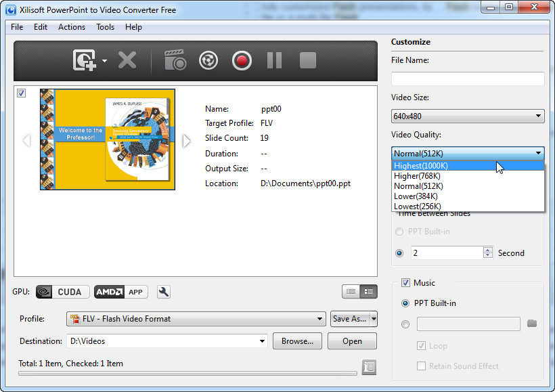Click the conversion progress bar
This screenshot has height=392, width=555.
click(187, 373)
